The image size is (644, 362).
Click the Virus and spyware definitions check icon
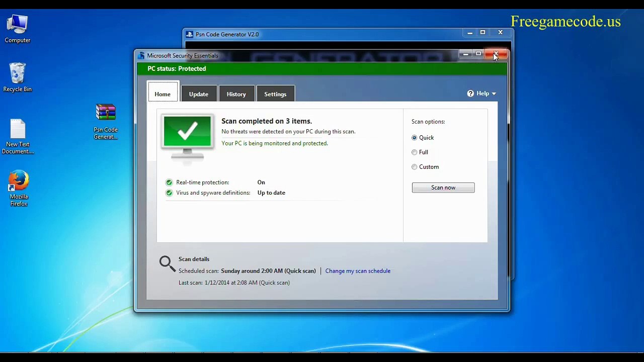pyautogui.click(x=169, y=193)
